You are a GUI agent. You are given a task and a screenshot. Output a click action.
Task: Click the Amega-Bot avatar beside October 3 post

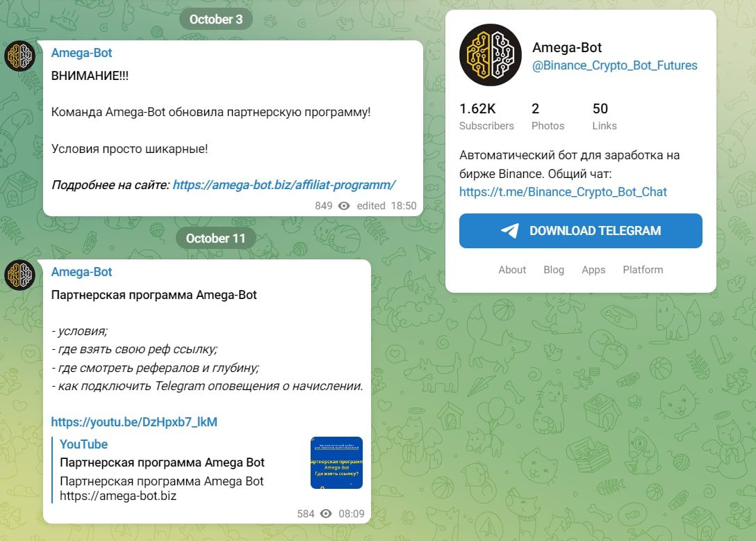click(x=20, y=56)
